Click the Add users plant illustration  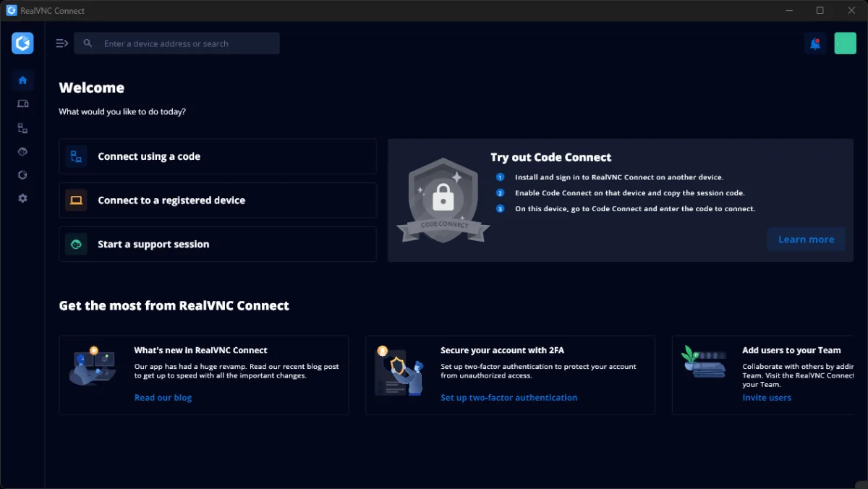[x=705, y=361]
